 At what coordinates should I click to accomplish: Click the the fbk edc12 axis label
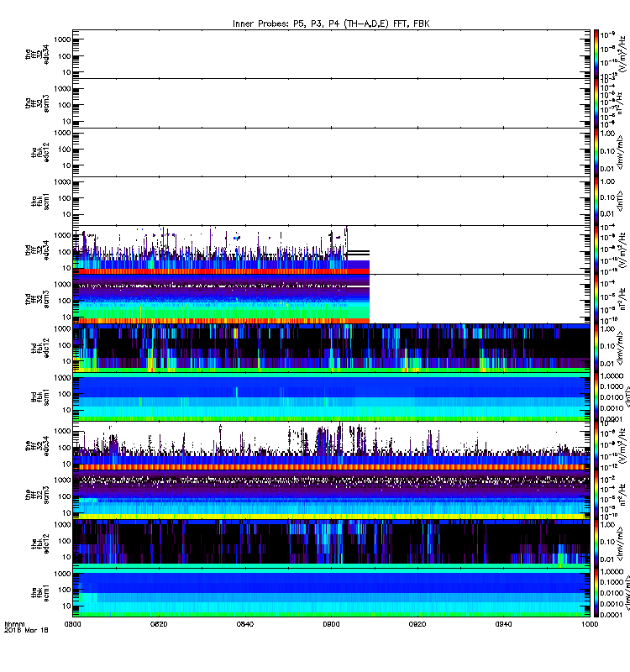[x=40, y=543]
